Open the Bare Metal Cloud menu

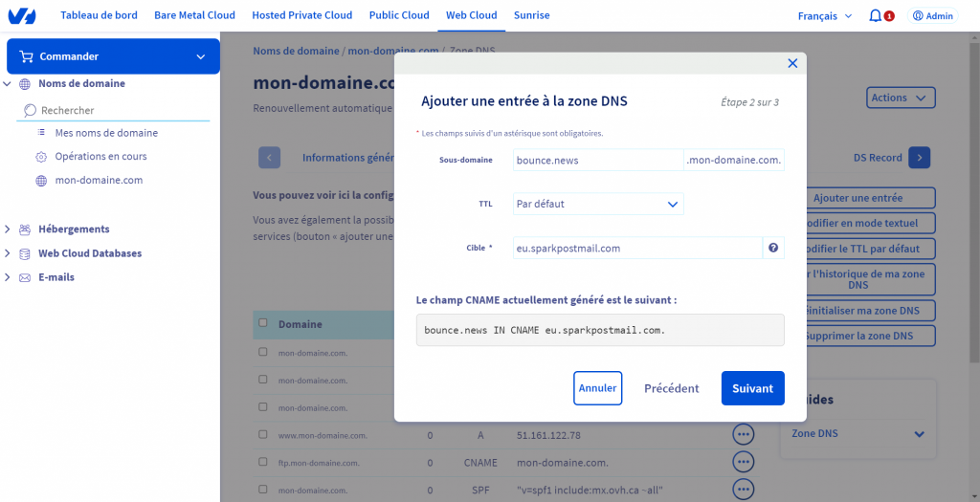194,15
